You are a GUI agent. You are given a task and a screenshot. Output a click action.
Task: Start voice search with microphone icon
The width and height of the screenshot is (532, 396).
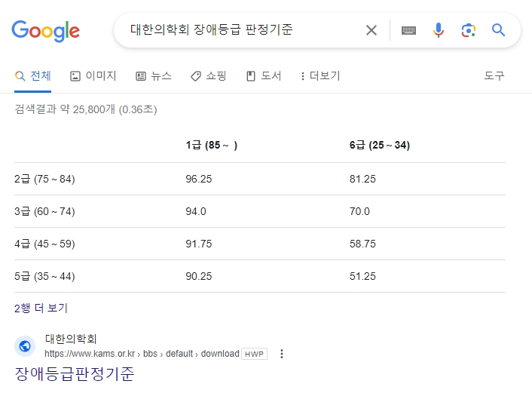[439, 30]
